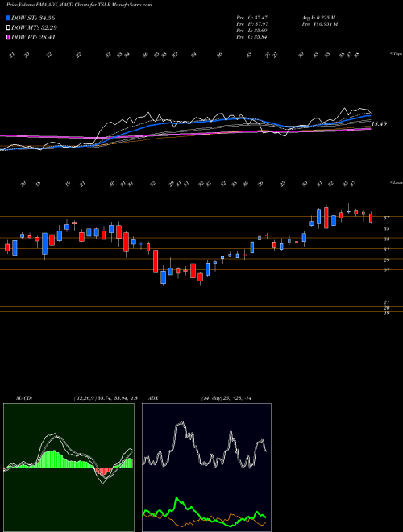Click the 21 price axis label

[x=386, y=302]
